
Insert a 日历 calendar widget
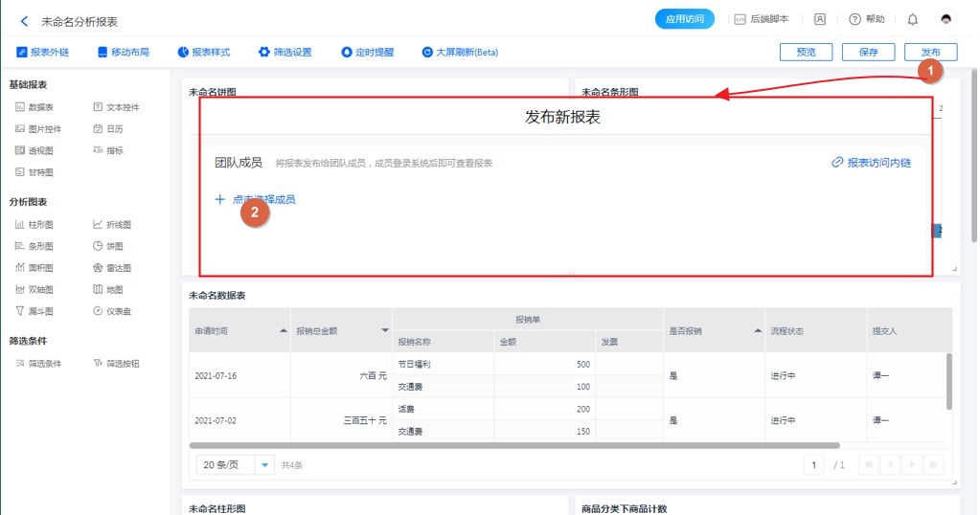pyautogui.click(x=107, y=128)
